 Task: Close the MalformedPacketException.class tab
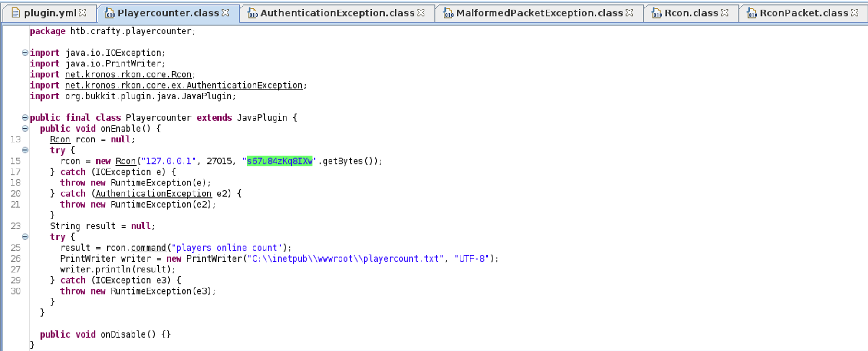coord(629,13)
